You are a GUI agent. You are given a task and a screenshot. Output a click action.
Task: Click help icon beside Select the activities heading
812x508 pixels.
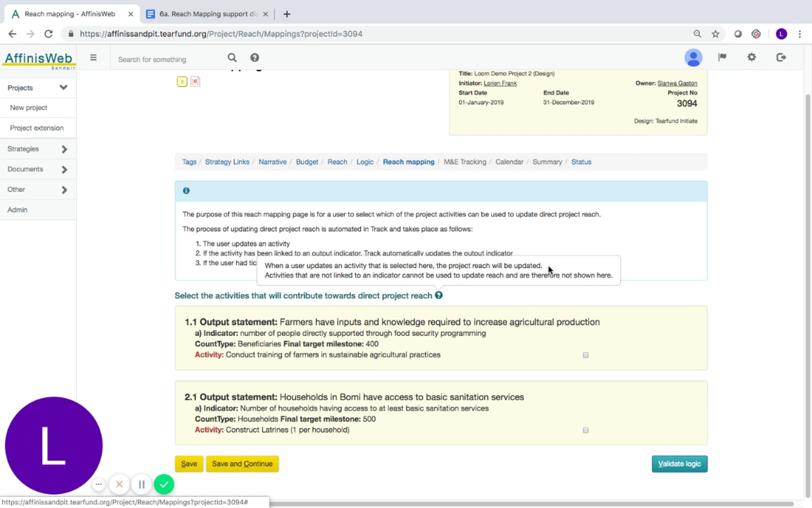438,295
